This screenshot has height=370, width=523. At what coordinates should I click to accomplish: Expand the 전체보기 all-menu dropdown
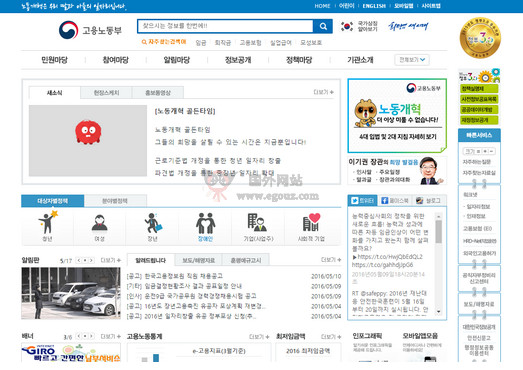(412, 60)
